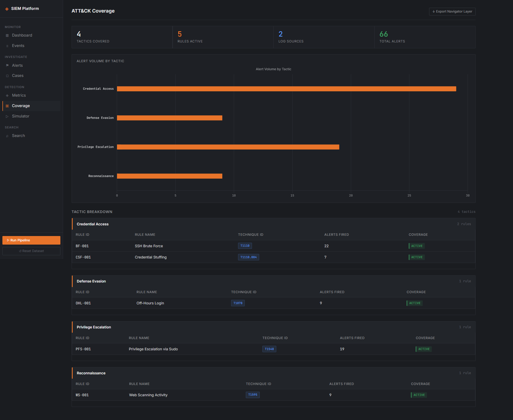Open Metrics under Detection
The height and width of the screenshot is (420, 513).
(x=31, y=95)
